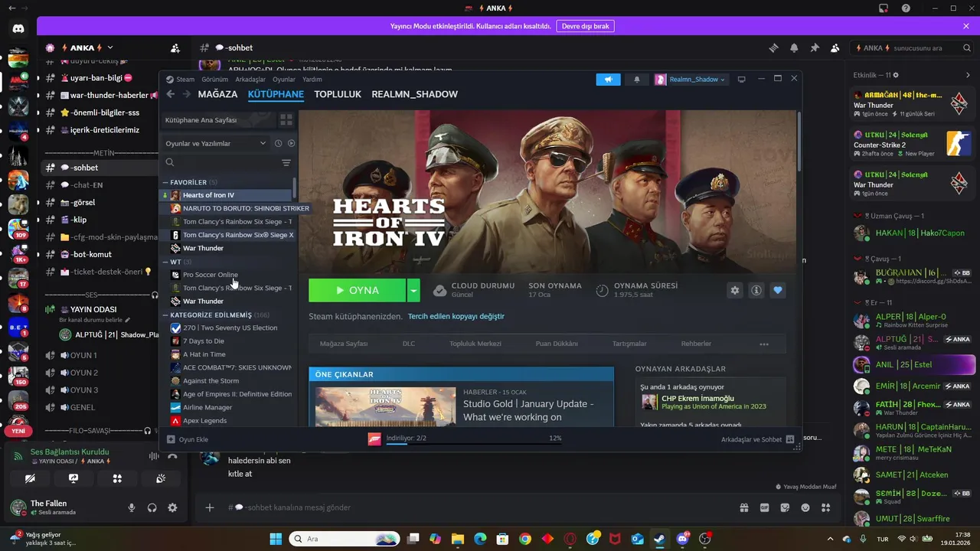The height and width of the screenshot is (551, 980).
Task: Toggle Hearts of Iron IV favorite heart
Action: 778,291
